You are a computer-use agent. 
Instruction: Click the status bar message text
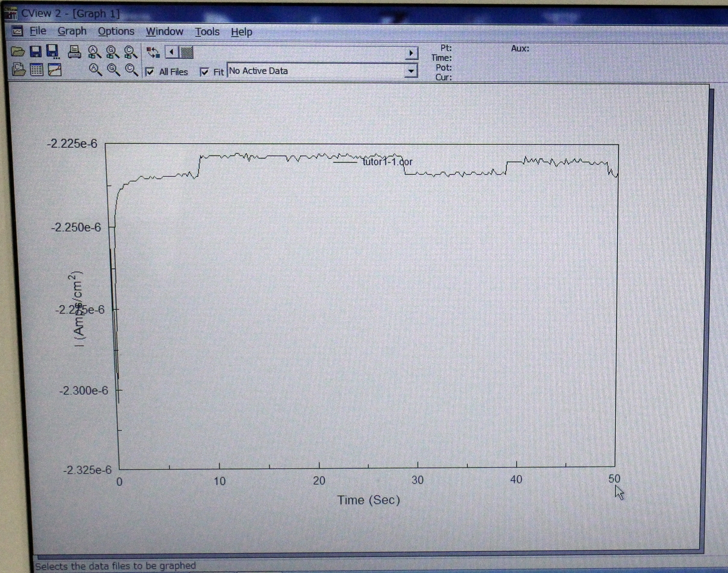pyautogui.click(x=115, y=566)
